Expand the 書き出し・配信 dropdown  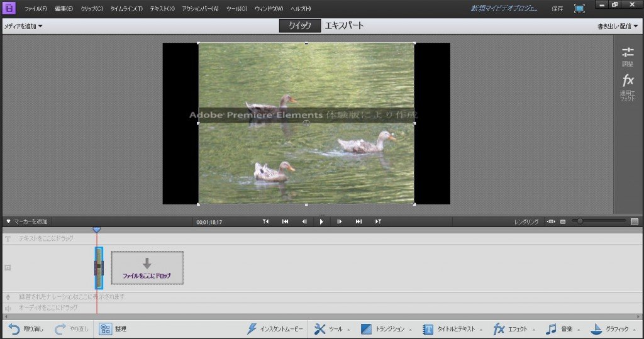pos(618,26)
